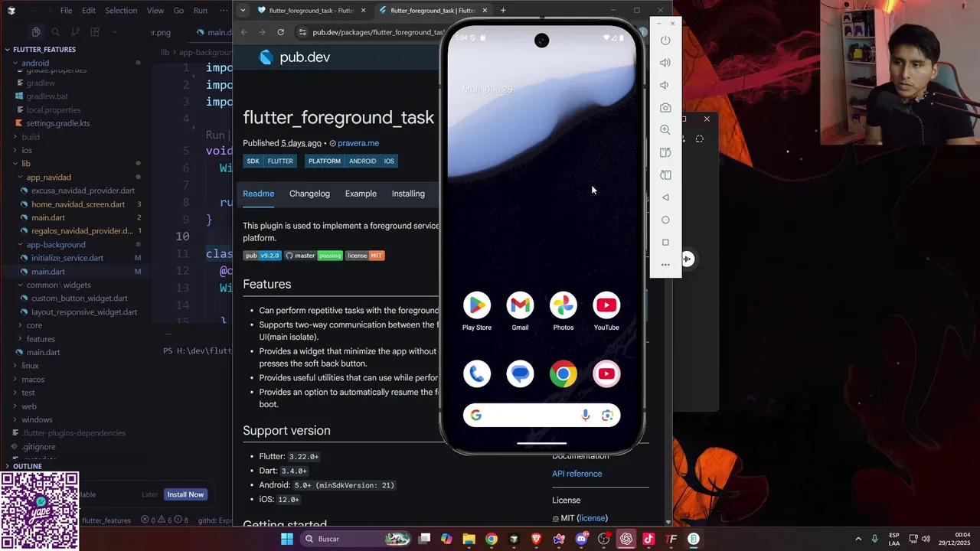Open initialize_service.dart in Explorer
980x551 pixels.
[67, 258]
